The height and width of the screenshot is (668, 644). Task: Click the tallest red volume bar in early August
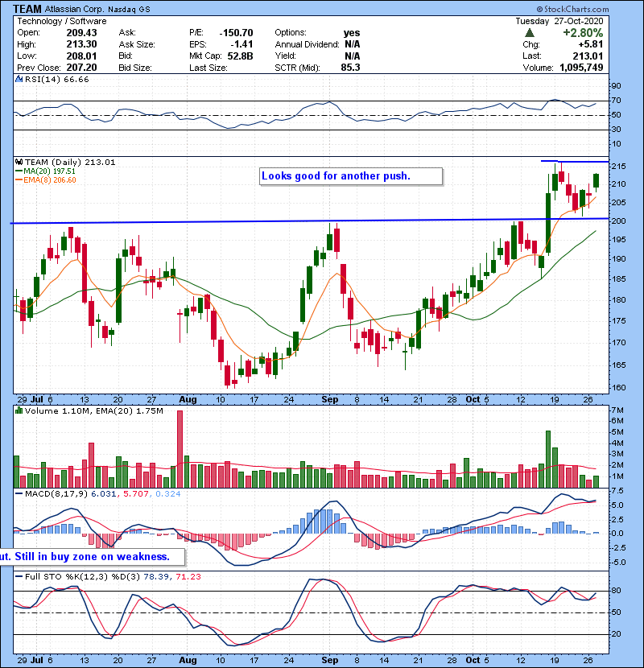pos(180,449)
